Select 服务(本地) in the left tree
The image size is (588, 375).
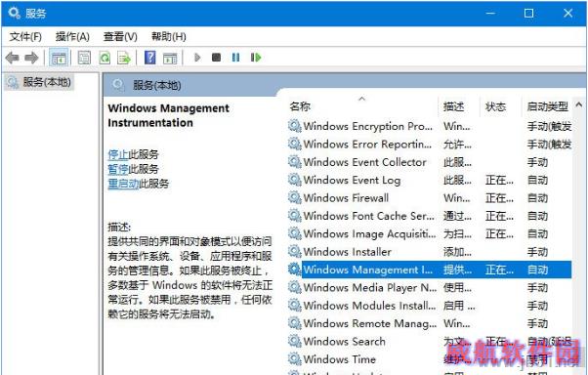click(x=40, y=82)
